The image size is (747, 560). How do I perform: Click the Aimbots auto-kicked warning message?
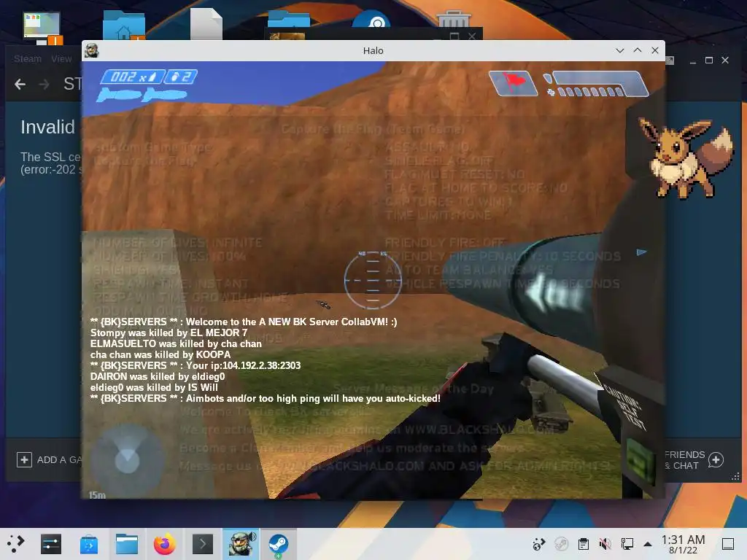266,398
